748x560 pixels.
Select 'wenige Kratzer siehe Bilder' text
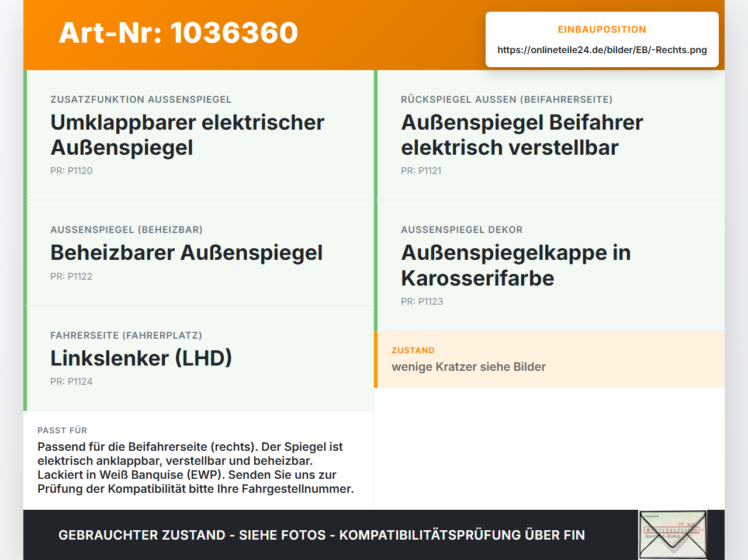coord(469,367)
